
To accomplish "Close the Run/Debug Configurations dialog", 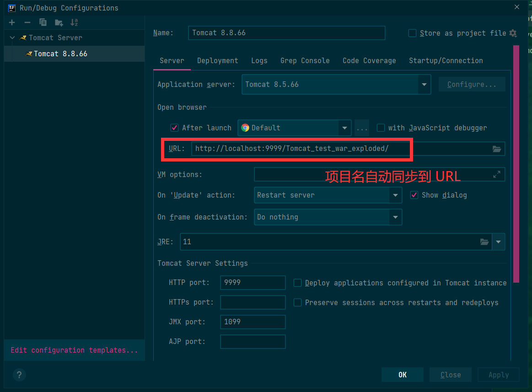I will [x=517, y=7].
